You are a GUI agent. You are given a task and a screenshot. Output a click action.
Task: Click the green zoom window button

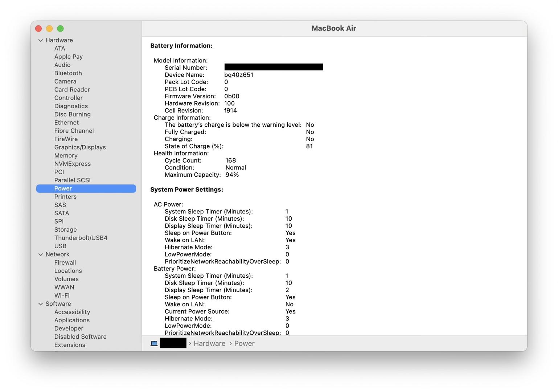61,29
